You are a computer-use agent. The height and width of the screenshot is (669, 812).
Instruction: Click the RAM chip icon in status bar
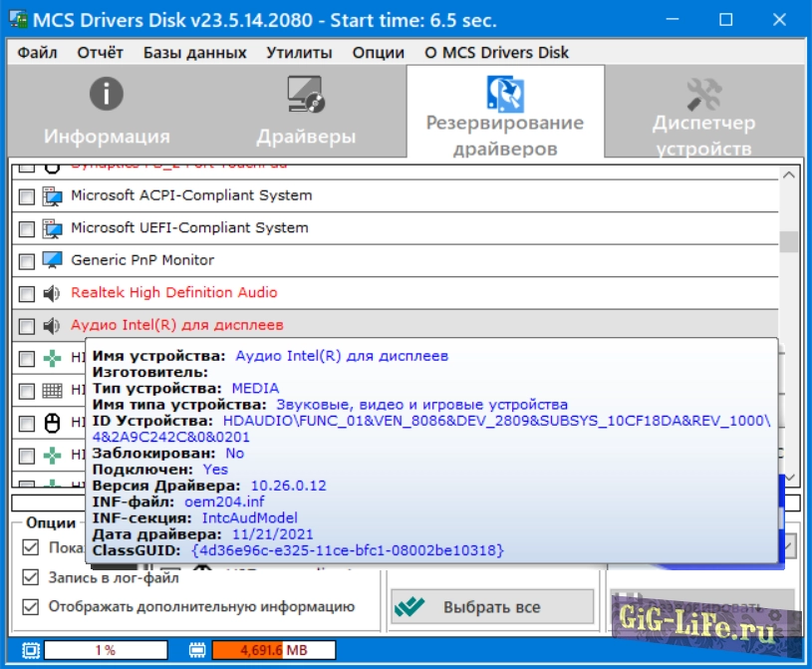196,650
